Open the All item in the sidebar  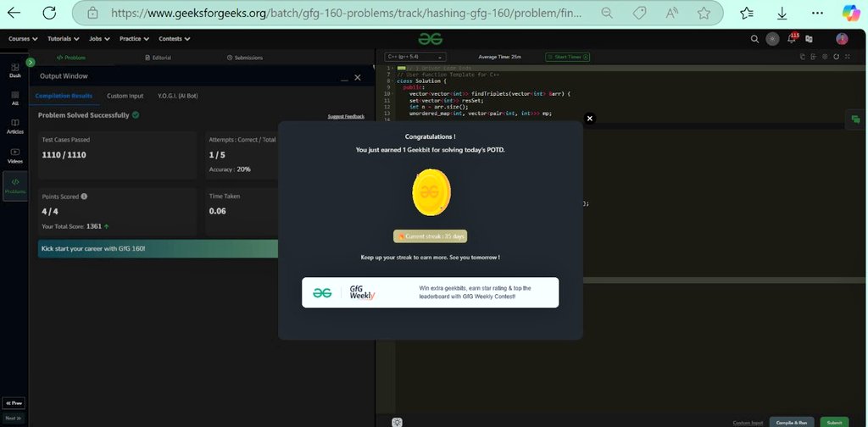[15, 98]
